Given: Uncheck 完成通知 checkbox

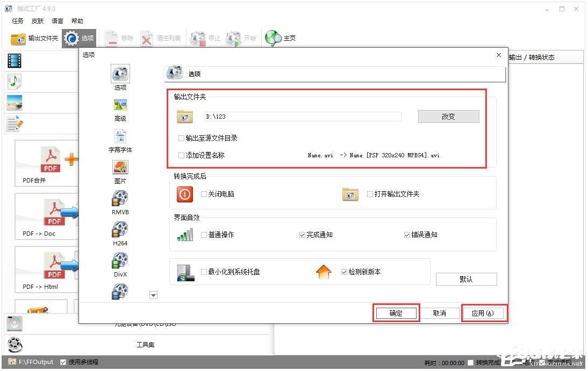Looking at the screenshot, I should pyautogui.click(x=302, y=235).
